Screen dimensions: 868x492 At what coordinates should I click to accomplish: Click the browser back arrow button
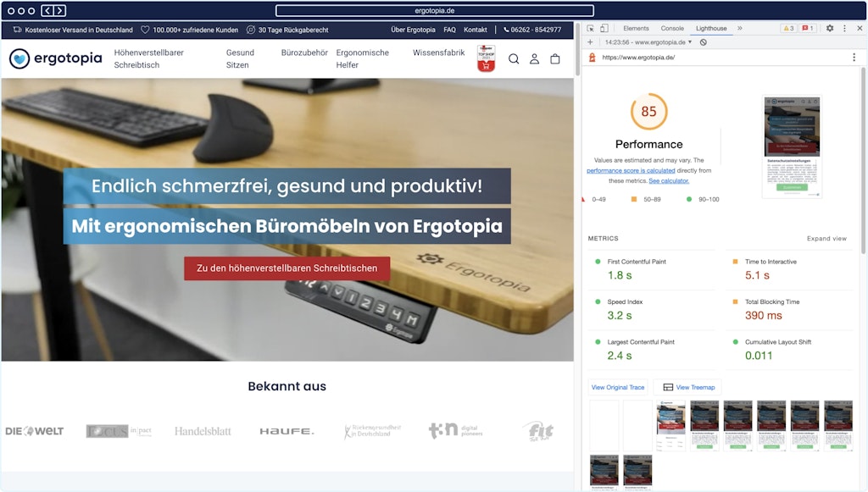(x=47, y=10)
